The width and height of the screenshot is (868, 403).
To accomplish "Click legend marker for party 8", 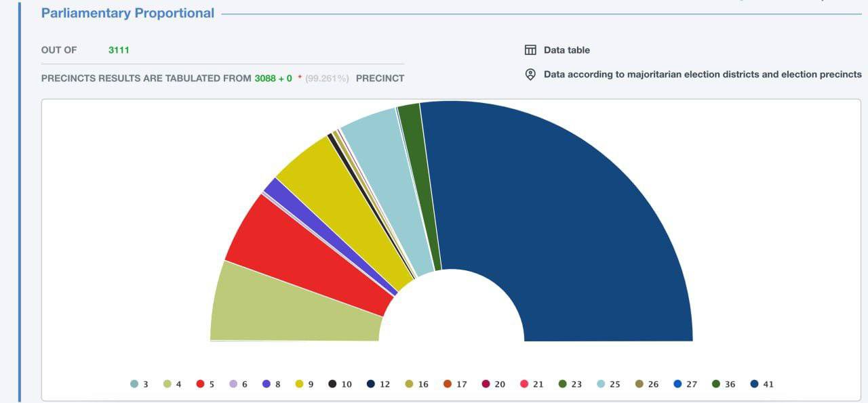I will [267, 384].
